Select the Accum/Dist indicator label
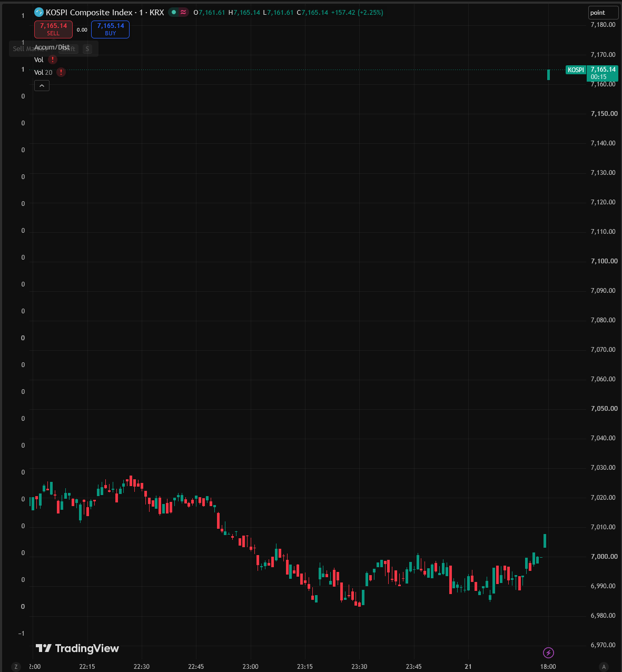622x672 pixels. pyautogui.click(x=52, y=47)
